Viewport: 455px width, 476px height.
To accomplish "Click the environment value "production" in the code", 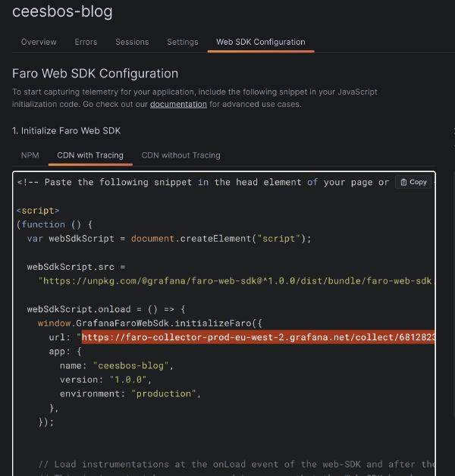I will (x=166, y=393).
